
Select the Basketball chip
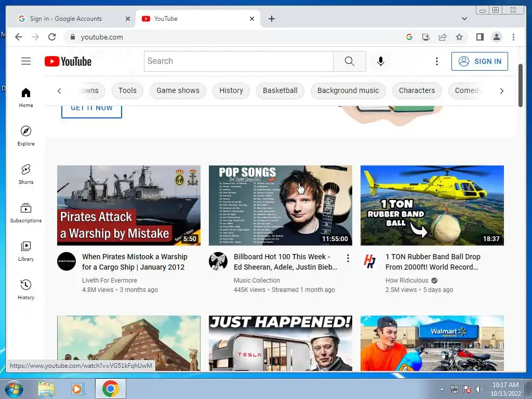280,90
